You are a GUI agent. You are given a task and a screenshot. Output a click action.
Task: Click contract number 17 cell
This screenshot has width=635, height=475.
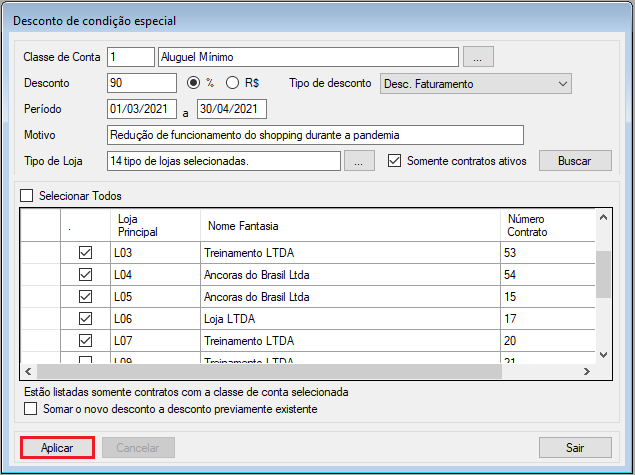548,319
